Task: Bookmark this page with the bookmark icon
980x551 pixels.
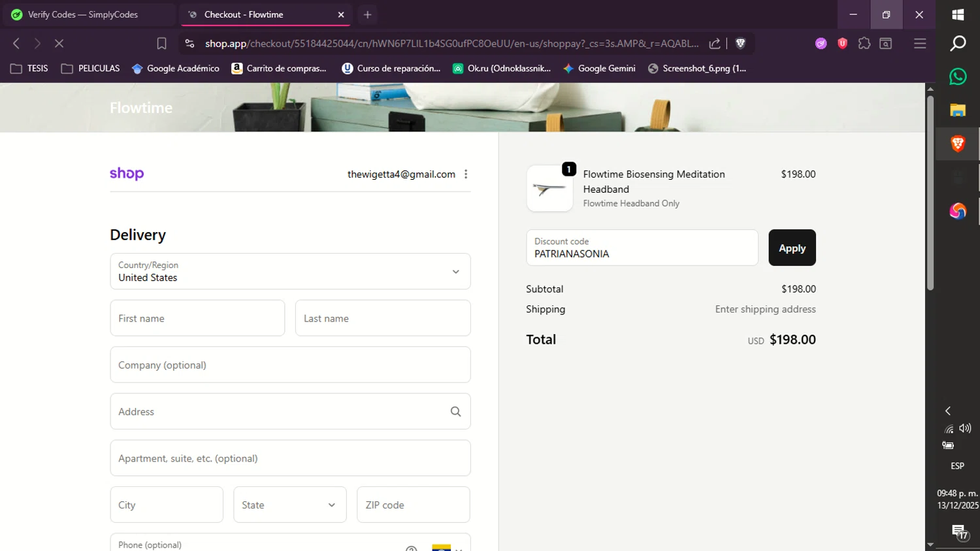Action: 161,43
